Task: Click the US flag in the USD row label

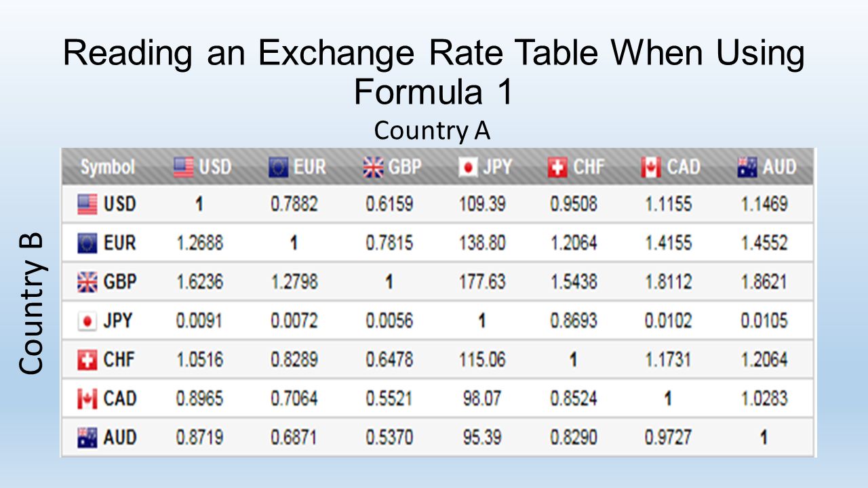Action: tap(87, 204)
